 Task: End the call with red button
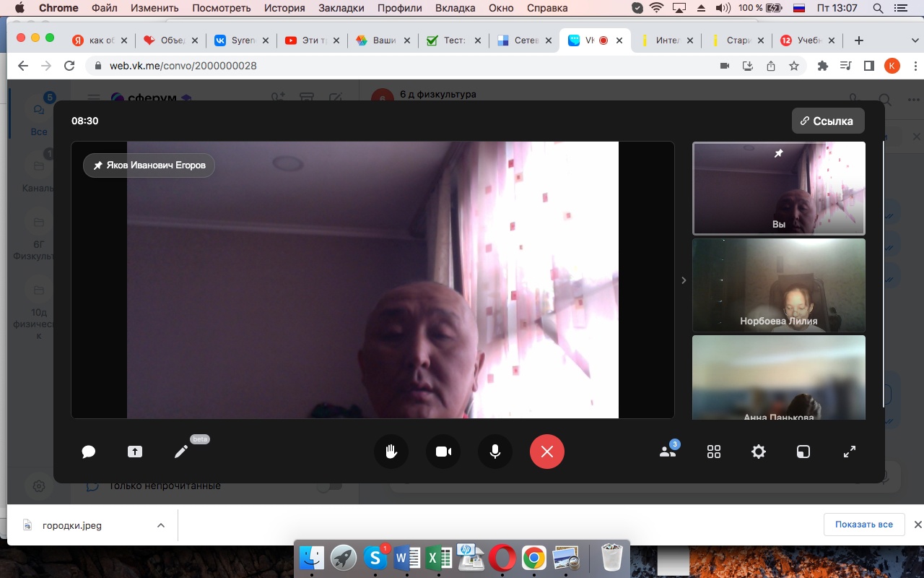point(547,452)
